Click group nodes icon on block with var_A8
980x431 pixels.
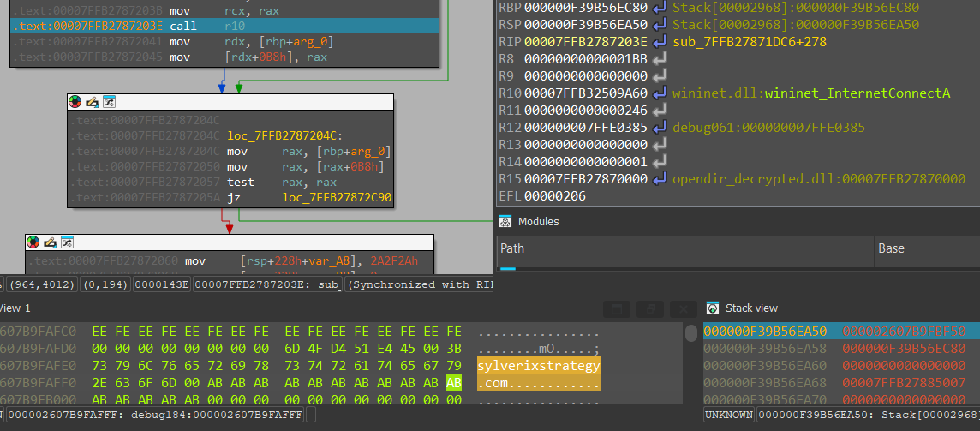pos(67,242)
